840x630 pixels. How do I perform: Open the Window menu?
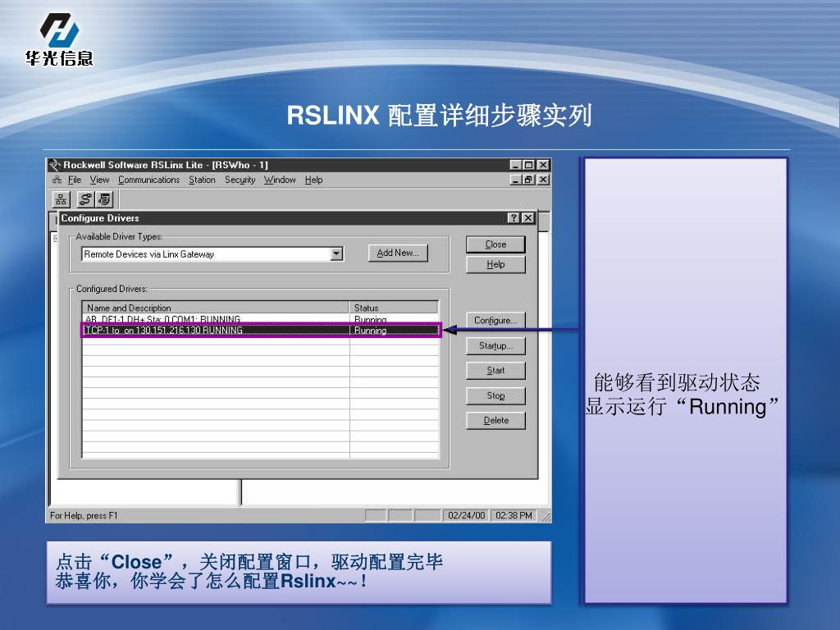click(x=280, y=180)
